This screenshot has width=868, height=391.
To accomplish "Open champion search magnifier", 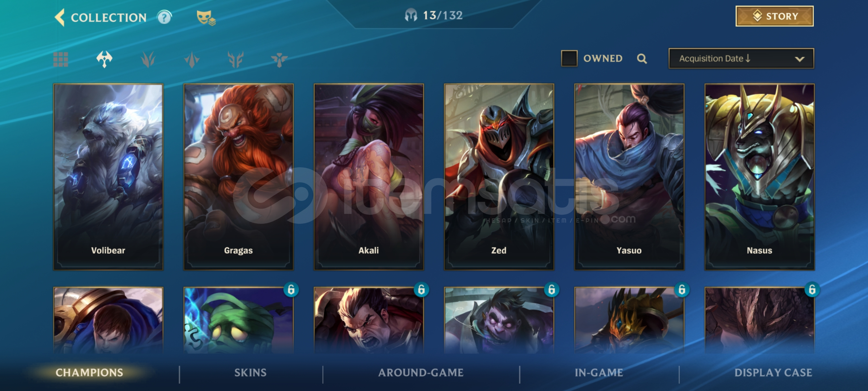I will [x=642, y=58].
